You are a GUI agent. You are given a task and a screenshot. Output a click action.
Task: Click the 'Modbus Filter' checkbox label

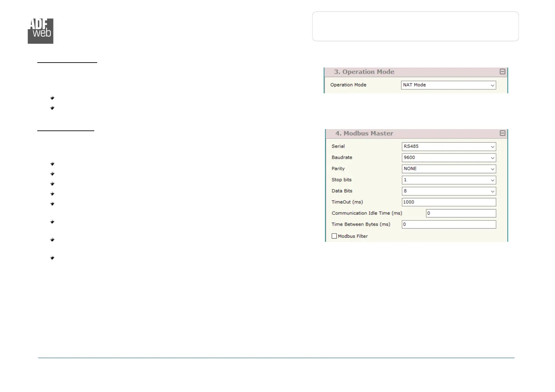coord(353,236)
